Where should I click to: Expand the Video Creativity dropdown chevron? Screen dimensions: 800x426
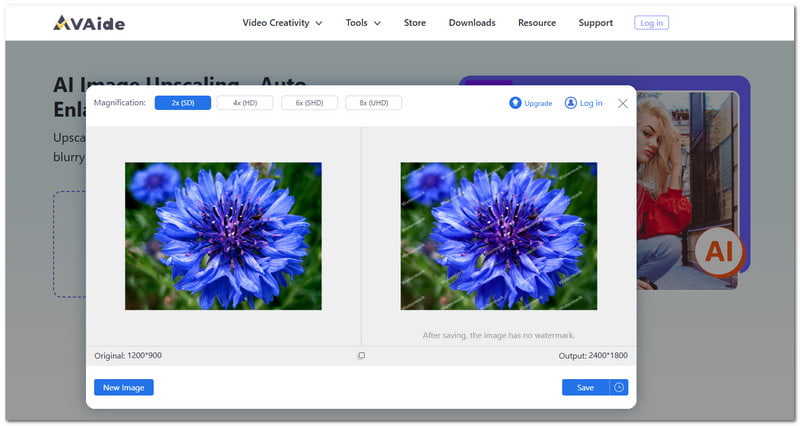coord(319,23)
